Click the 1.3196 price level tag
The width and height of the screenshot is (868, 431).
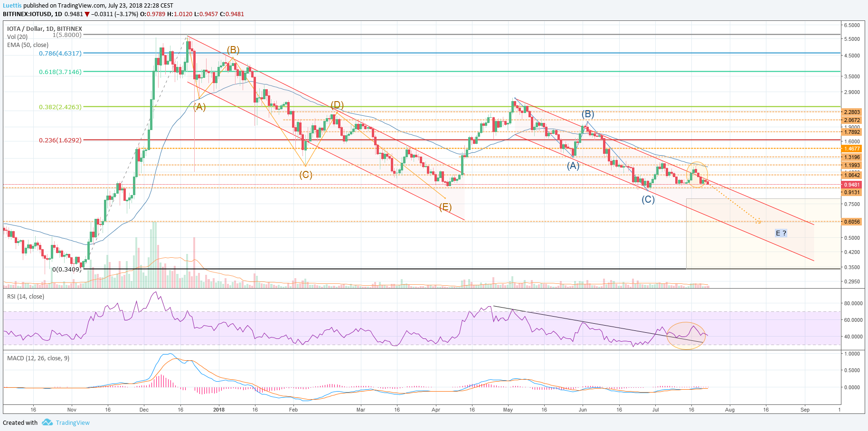852,157
